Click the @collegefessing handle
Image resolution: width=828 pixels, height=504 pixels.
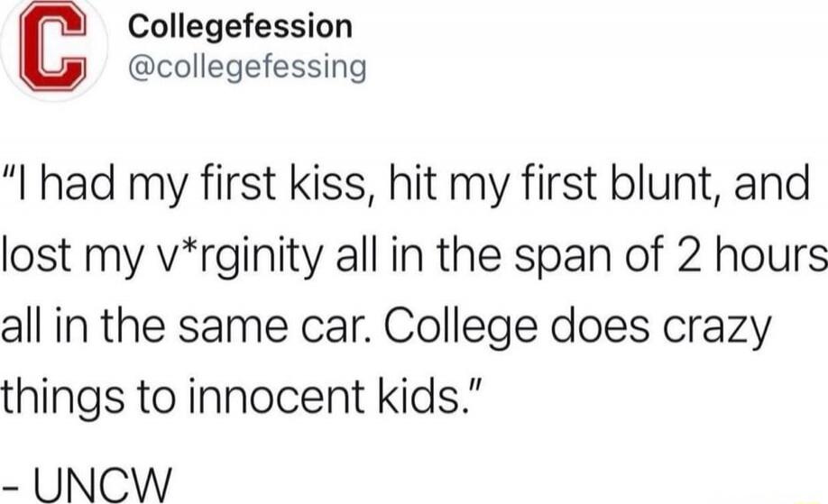247,68
